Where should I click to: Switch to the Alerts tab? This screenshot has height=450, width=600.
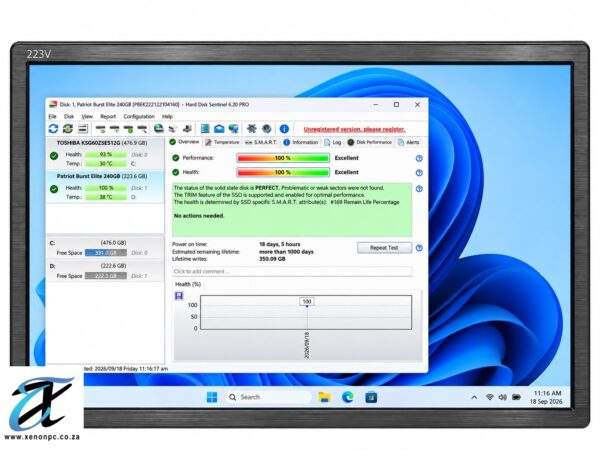(x=408, y=142)
